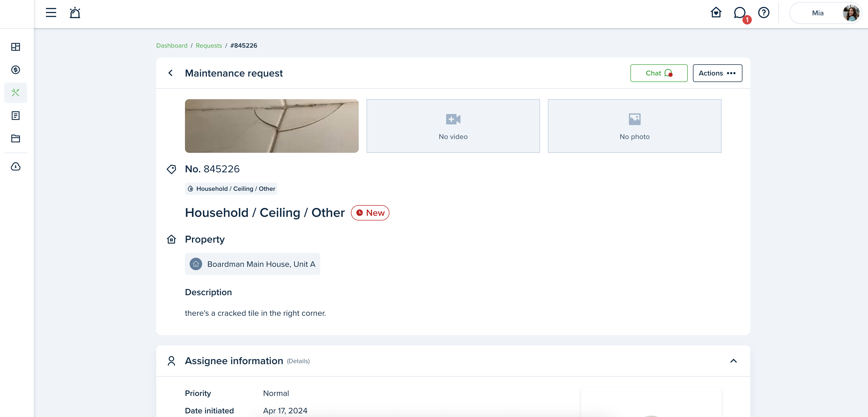Open the home heart icon in header
Image resolution: width=868 pixels, height=417 pixels.
tap(716, 13)
